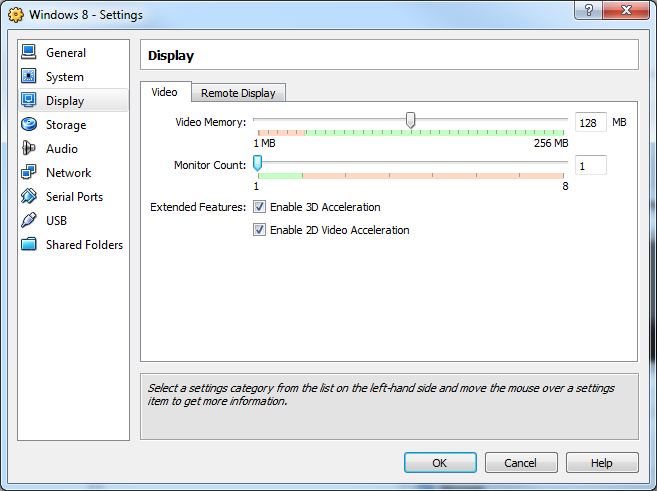The image size is (657, 491).
Task: Focus the Monitor Count value field
Action: click(x=590, y=165)
